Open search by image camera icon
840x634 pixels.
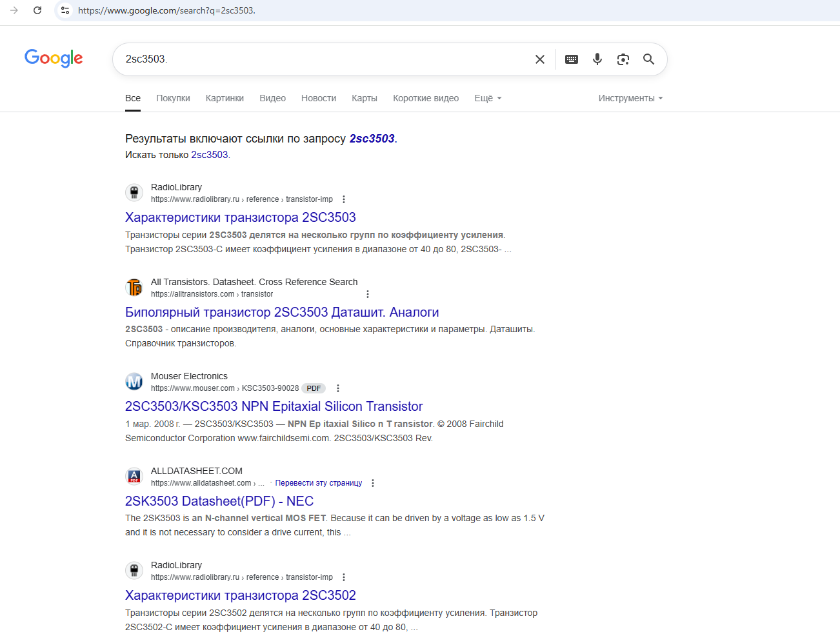(623, 59)
